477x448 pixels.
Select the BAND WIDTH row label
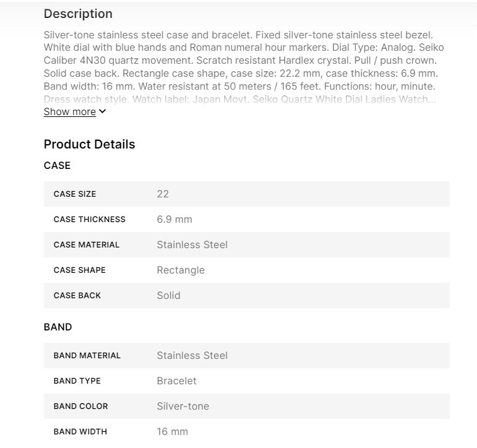tap(80, 431)
